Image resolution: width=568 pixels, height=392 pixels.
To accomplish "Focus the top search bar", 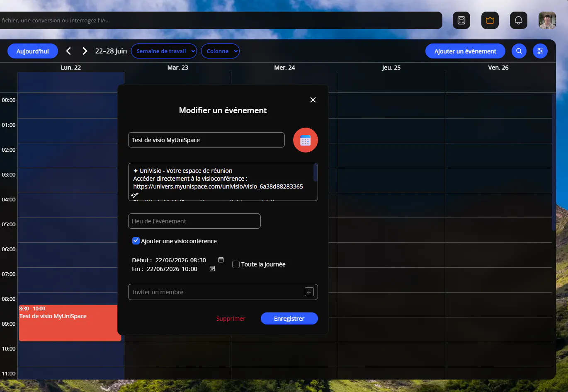I will pyautogui.click(x=221, y=20).
